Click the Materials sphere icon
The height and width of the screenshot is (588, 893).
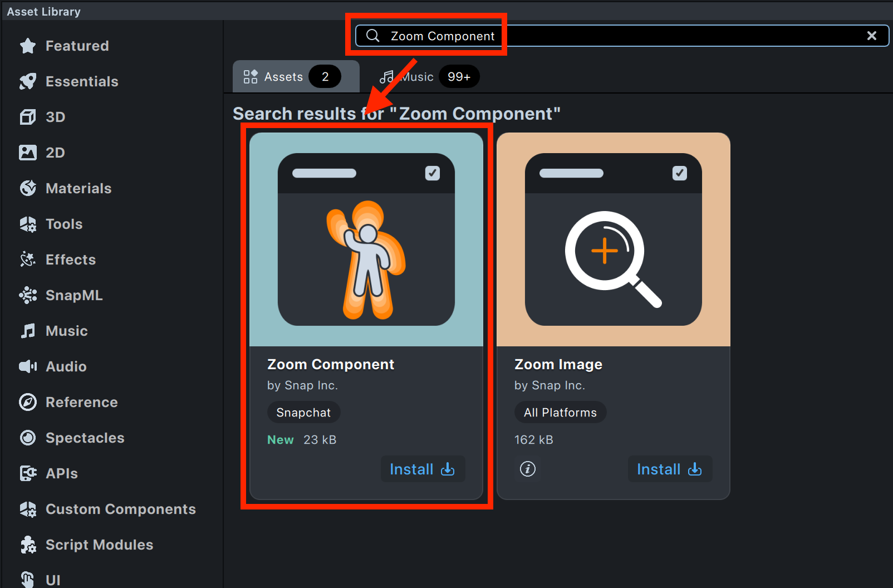28,188
